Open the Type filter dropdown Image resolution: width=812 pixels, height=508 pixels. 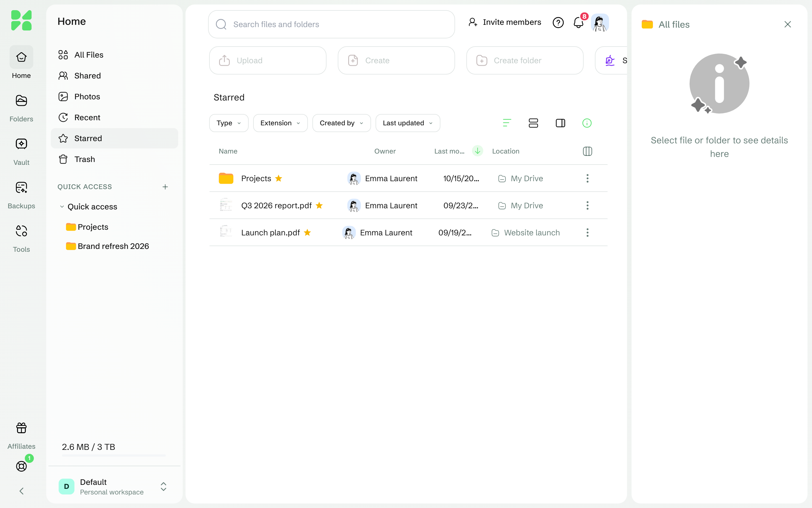pyautogui.click(x=229, y=123)
